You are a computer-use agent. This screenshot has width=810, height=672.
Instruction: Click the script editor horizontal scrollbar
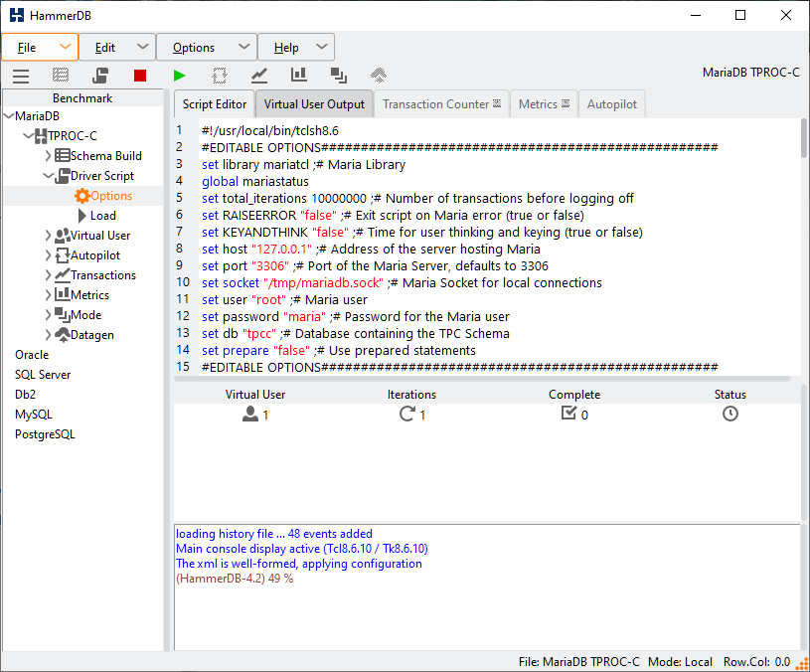point(483,379)
